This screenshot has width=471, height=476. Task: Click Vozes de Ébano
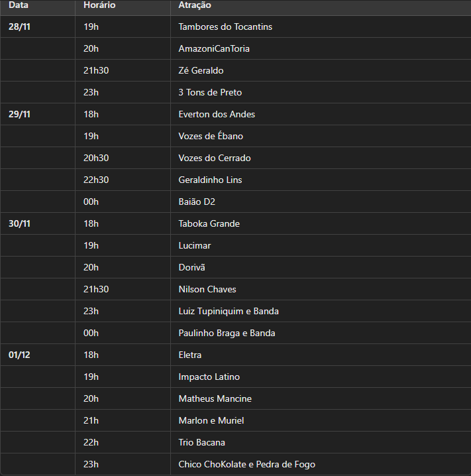coord(211,136)
